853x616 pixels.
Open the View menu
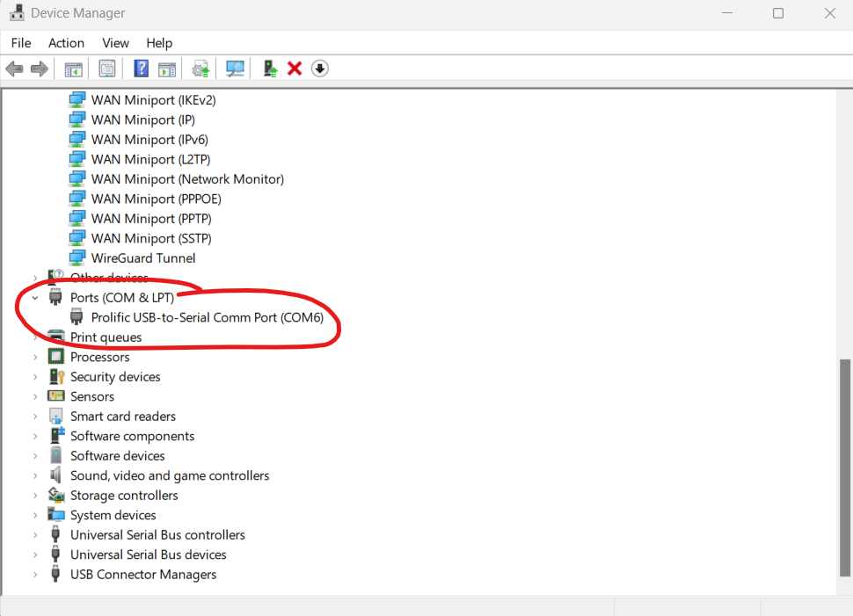115,43
